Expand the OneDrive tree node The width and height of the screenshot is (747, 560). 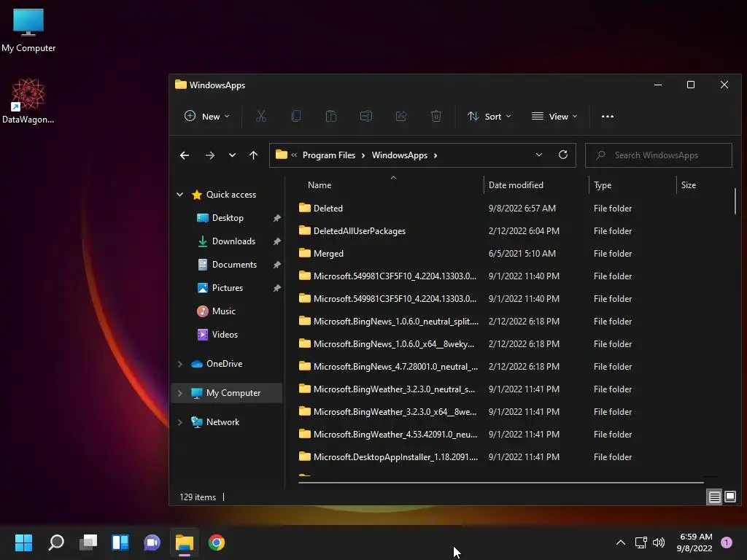(x=179, y=364)
